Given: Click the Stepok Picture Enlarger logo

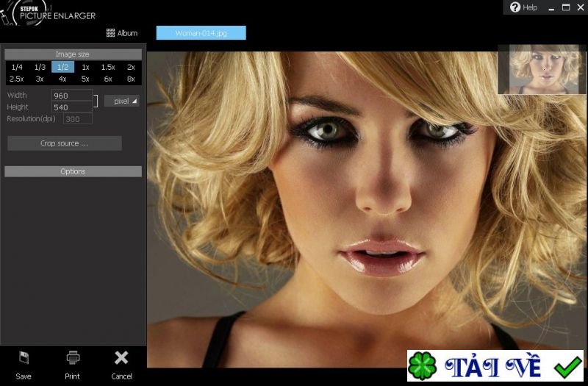Looking at the screenshot, I should [48, 13].
